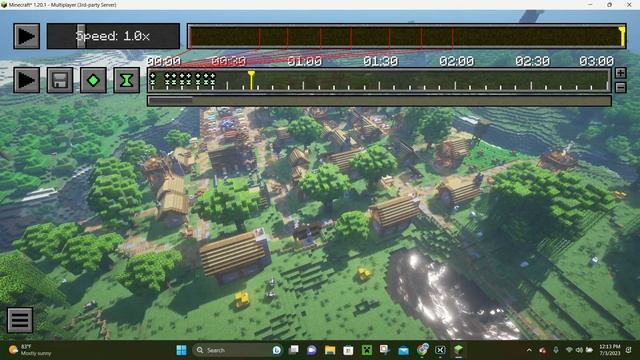
Task: Open Microsoft Store from the taskbar
Action: 348,350
